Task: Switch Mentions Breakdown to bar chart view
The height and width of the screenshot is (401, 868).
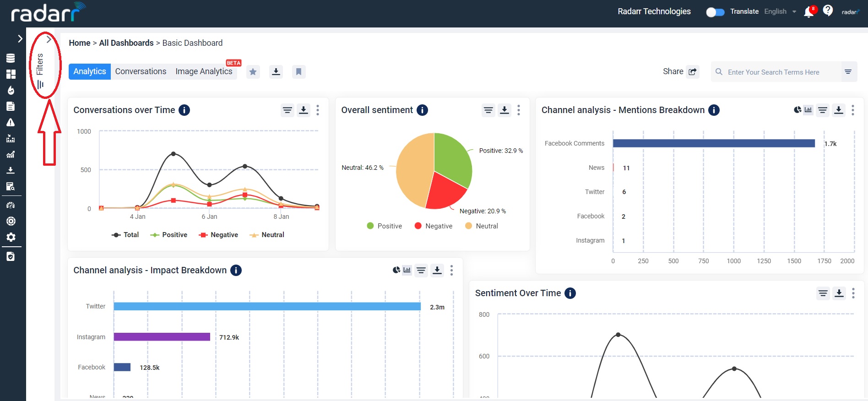Action: pyautogui.click(x=808, y=110)
